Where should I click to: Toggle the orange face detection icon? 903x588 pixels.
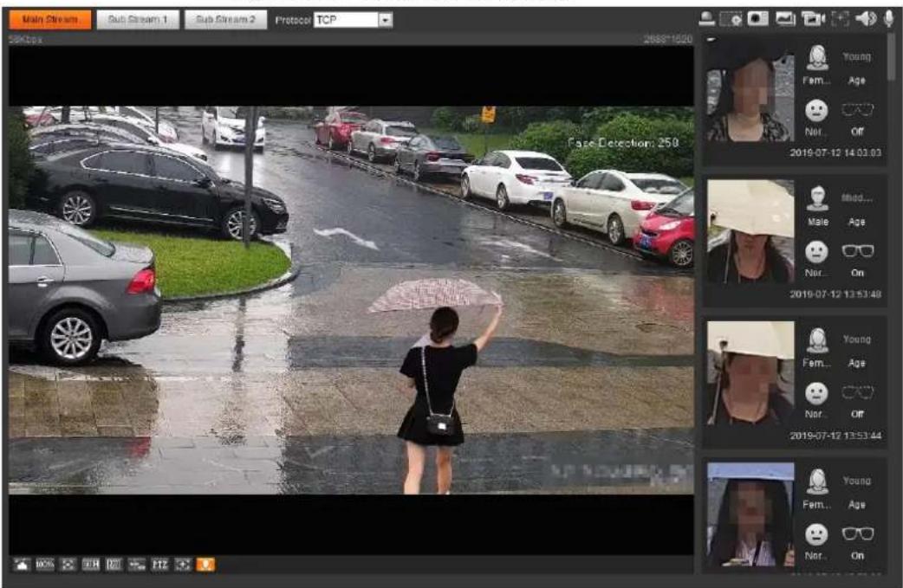pos(205,565)
